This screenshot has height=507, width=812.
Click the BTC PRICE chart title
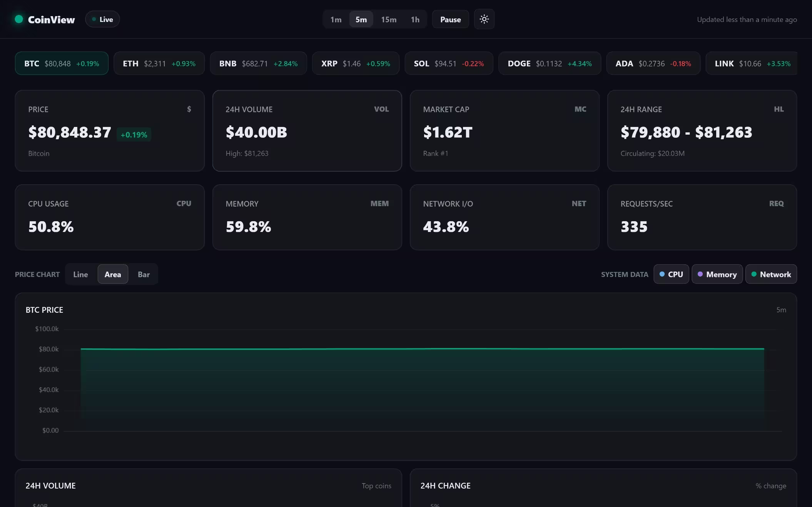(44, 310)
